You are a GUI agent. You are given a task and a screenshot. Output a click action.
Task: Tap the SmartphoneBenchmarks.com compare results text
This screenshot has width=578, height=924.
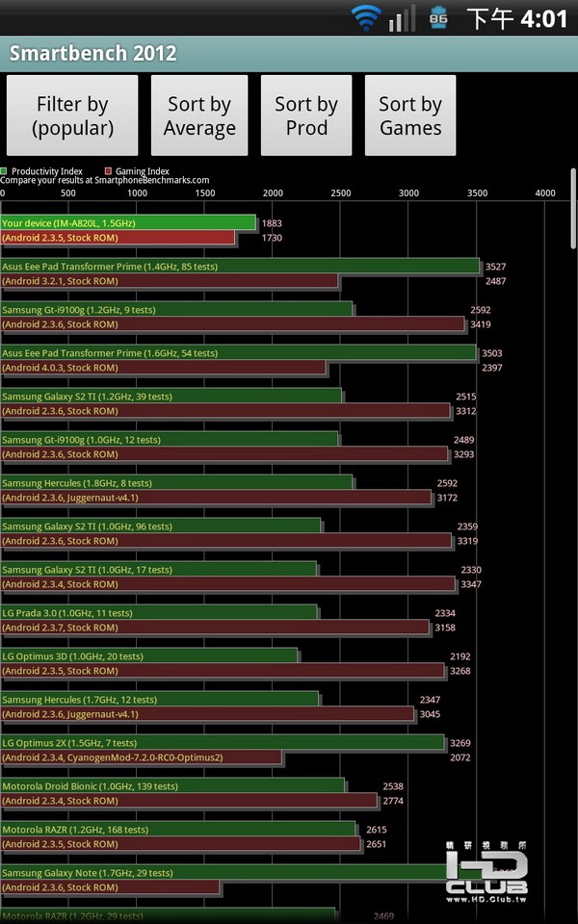click(105, 180)
